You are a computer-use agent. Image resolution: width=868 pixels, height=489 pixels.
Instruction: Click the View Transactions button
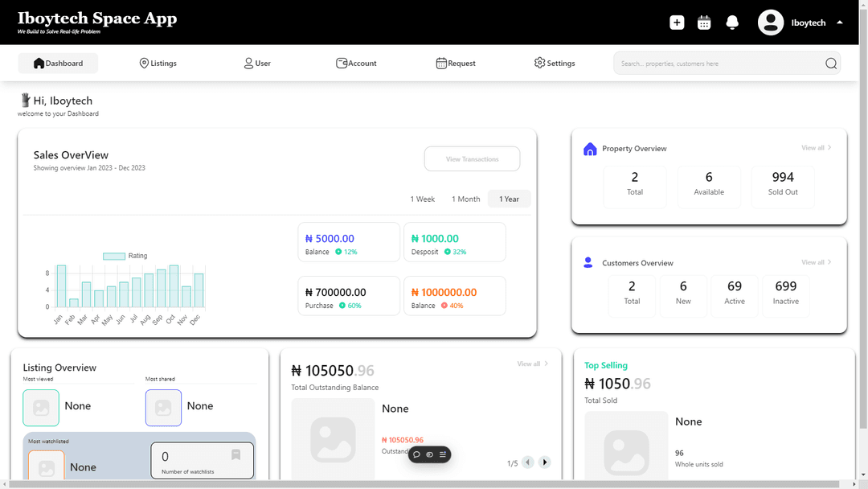[x=472, y=158]
